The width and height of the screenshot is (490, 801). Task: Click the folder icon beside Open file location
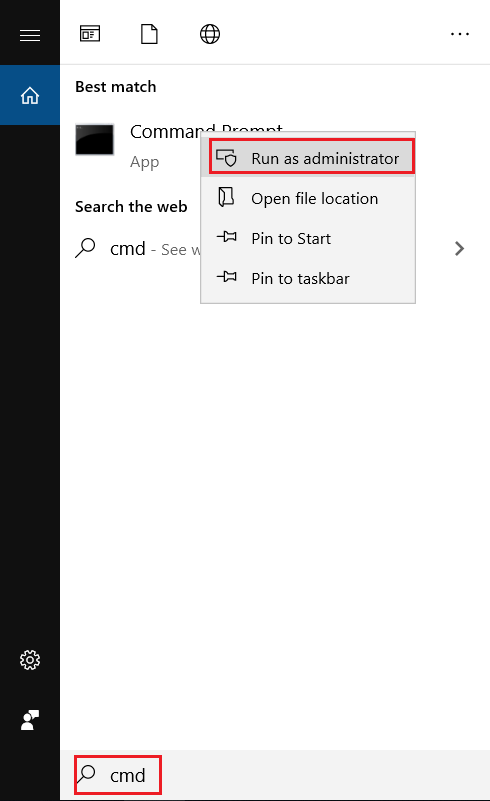(226, 197)
